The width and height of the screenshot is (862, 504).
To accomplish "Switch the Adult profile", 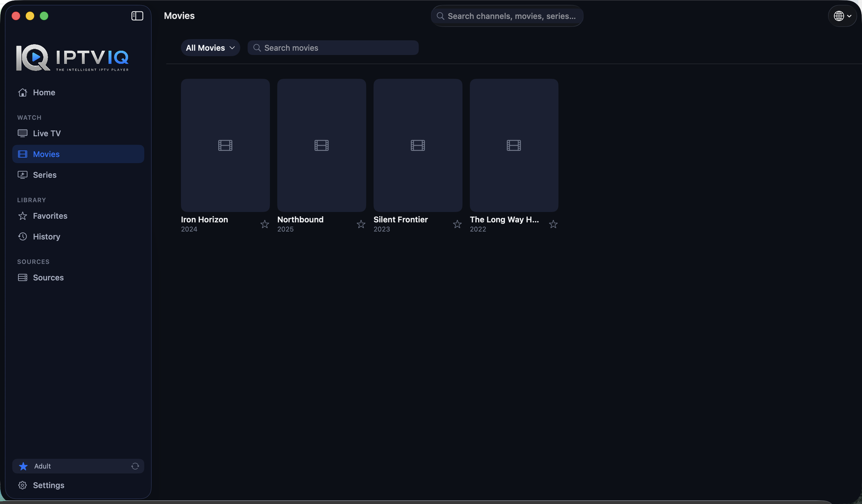I will coord(78,466).
